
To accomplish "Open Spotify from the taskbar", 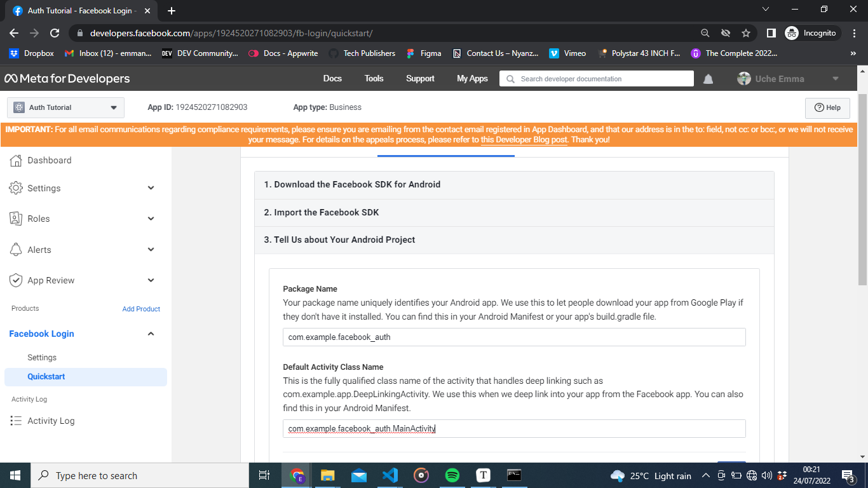I will point(452,475).
